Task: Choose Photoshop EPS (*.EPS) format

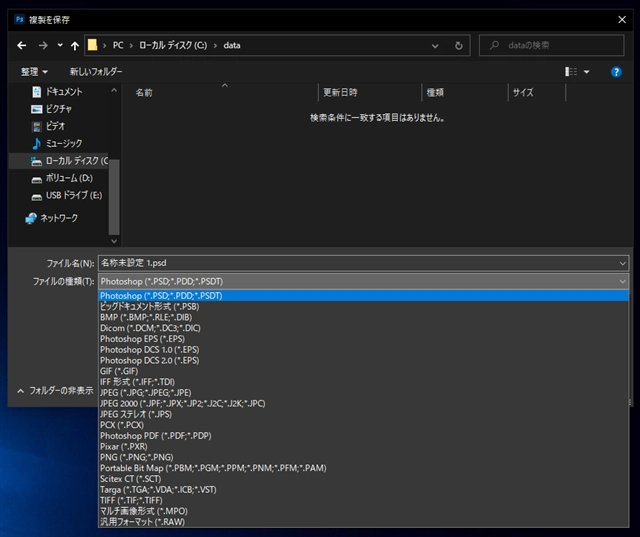Action: pos(363,339)
